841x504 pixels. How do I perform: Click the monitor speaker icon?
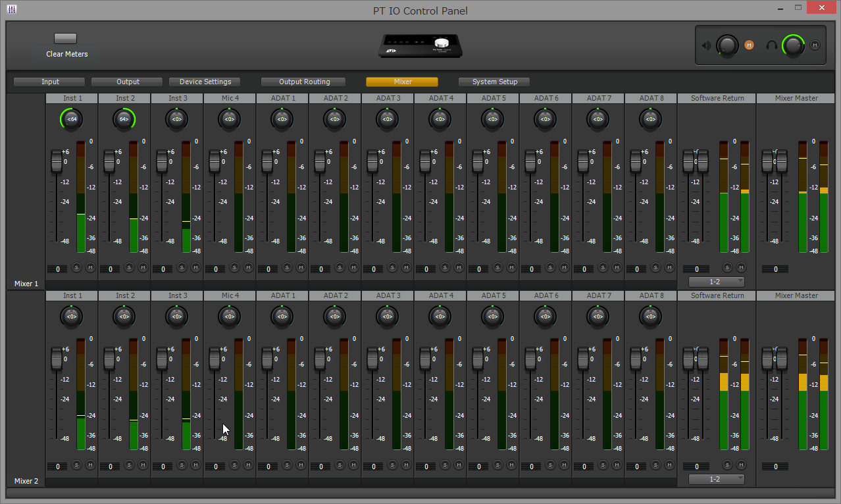[x=707, y=45]
